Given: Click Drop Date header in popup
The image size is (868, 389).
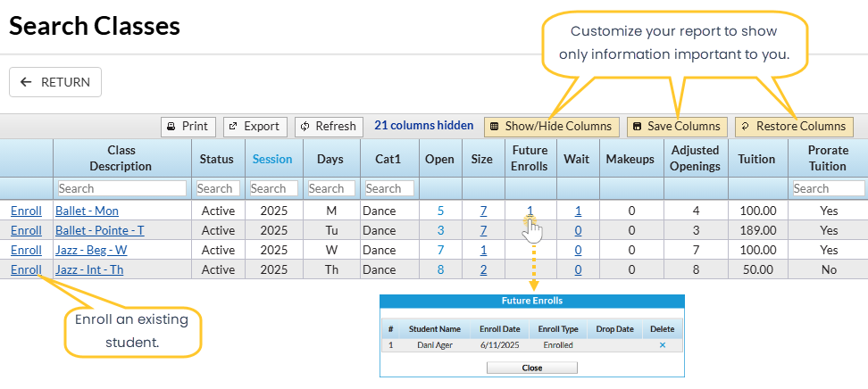Looking at the screenshot, I should (x=614, y=328).
